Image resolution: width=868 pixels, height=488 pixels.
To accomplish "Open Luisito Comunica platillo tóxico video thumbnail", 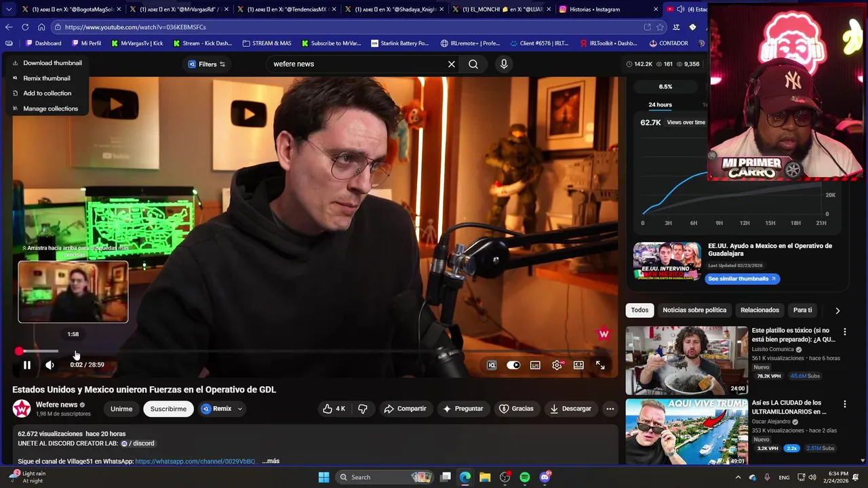I will (686, 361).
